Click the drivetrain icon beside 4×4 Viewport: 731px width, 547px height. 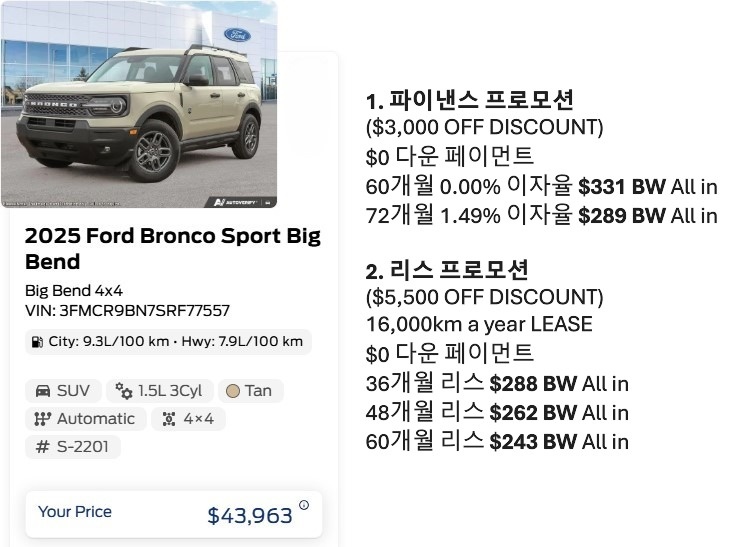(x=168, y=419)
